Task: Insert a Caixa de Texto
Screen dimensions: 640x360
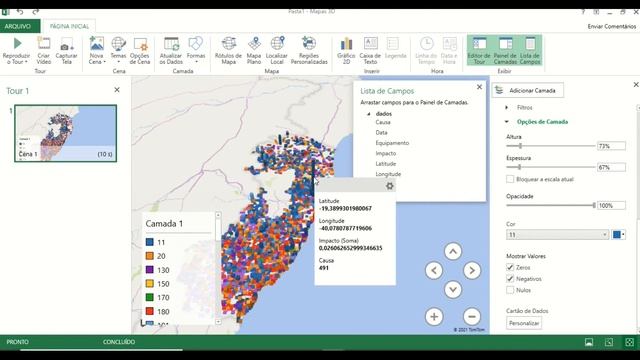Action: (370, 51)
